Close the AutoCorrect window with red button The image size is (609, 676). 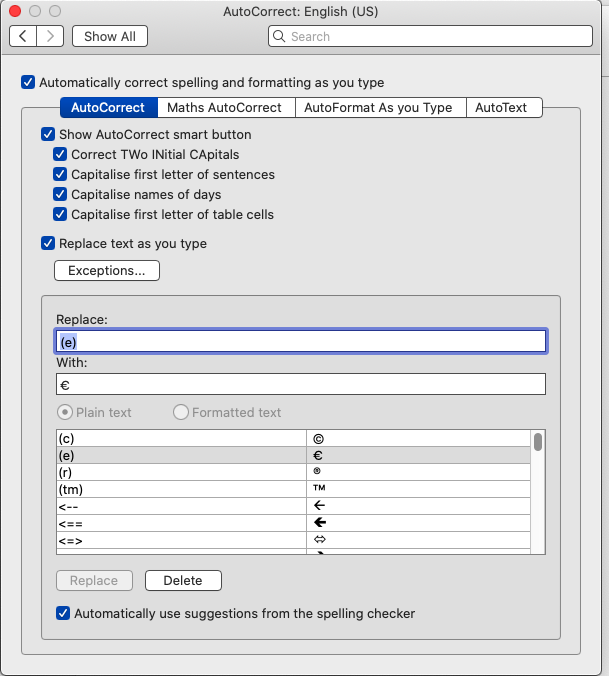coord(15,11)
